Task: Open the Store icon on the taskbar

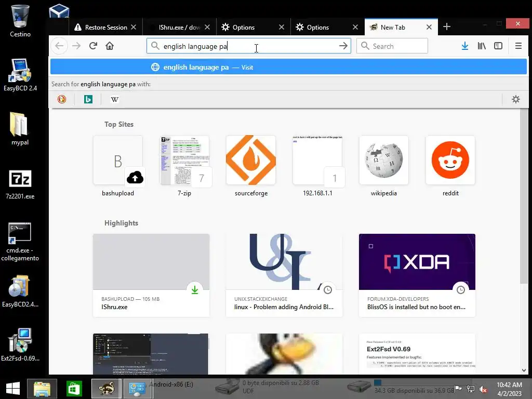Action: point(74,389)
